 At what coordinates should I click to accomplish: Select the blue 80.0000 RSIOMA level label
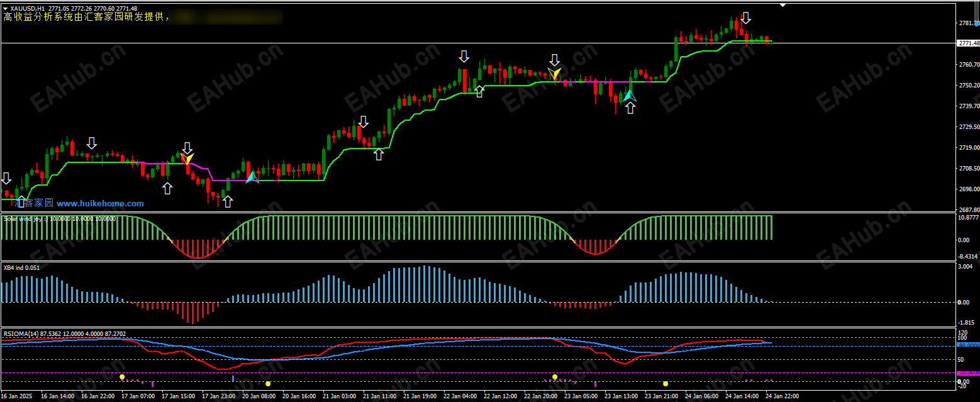coord(968,345)
